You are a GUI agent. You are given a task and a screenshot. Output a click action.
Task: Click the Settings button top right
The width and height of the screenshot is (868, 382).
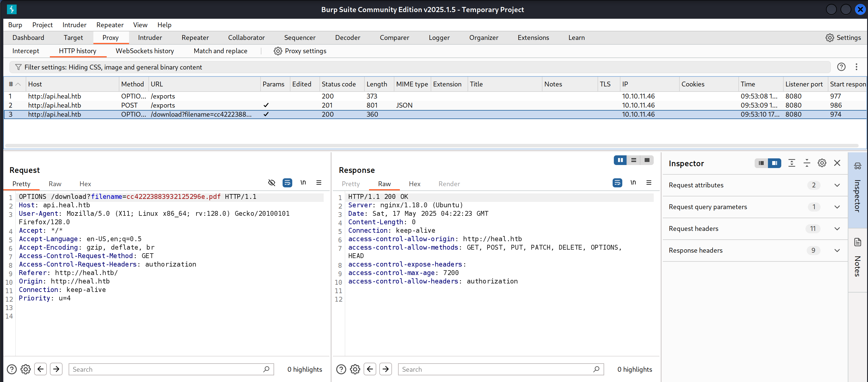tap(843, 38)
